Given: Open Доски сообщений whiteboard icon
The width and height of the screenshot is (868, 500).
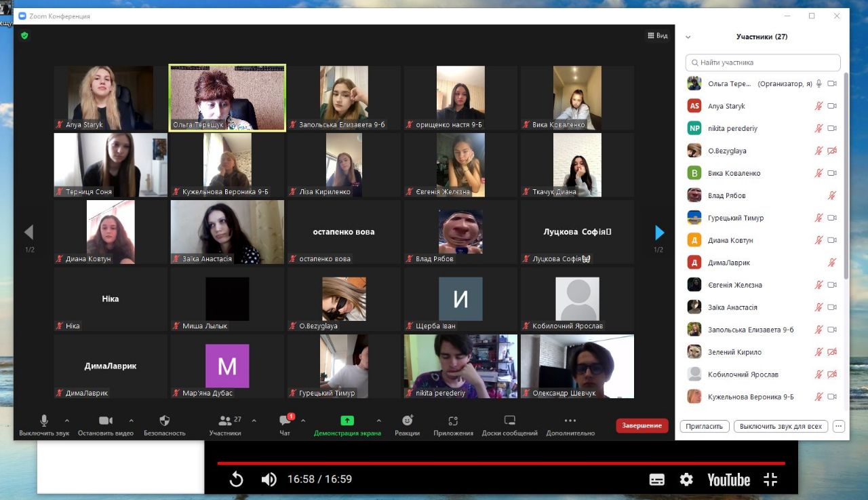Looking at the screenshot, I should click(x=510, y=421).
